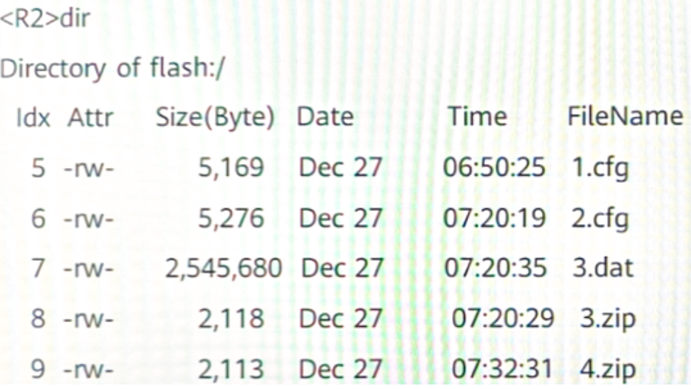Select file name 3.dat

[x=603, y=268]
